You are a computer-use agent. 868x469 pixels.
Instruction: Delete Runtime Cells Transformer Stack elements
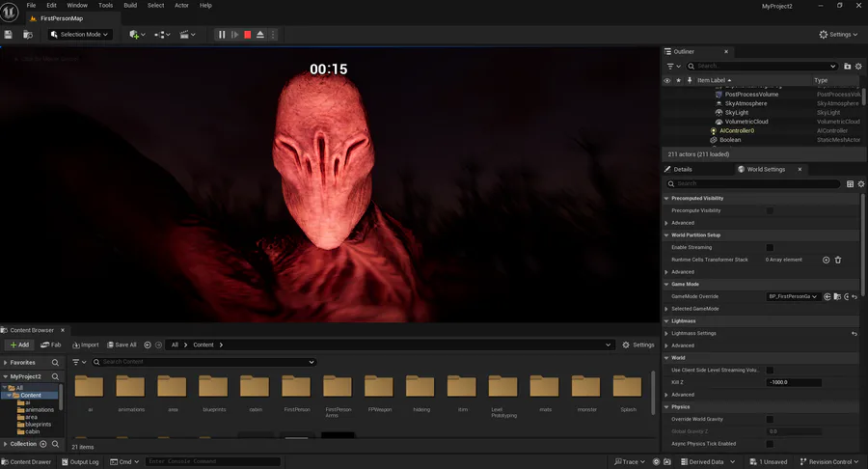tap(838, 260)
